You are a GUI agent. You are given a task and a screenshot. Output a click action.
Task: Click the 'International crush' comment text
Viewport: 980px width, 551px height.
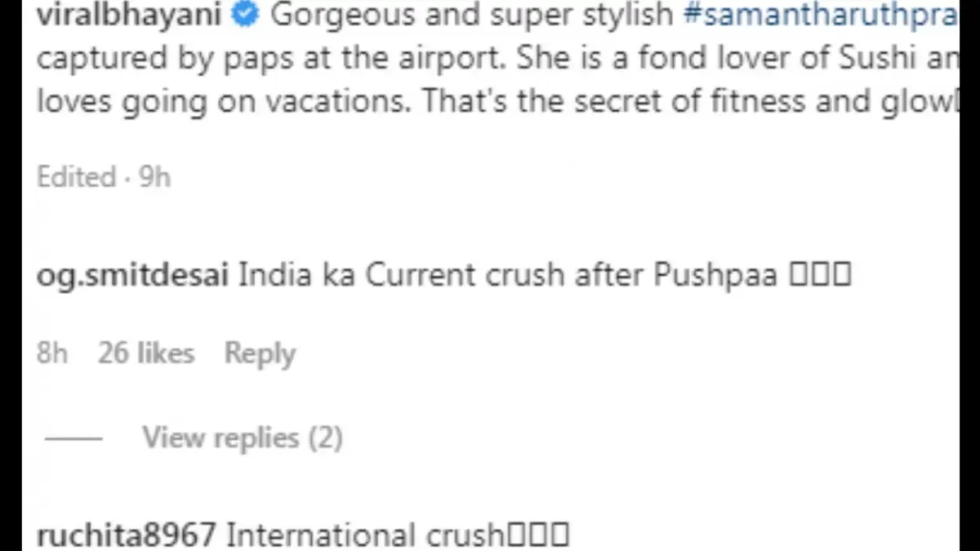click(x=365, y=535)
